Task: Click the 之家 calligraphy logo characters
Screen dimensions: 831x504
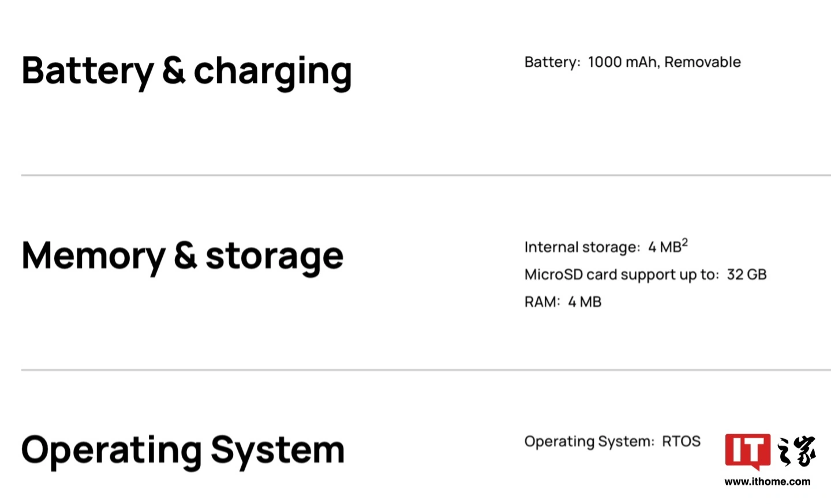Action: [x=796, y=451]
